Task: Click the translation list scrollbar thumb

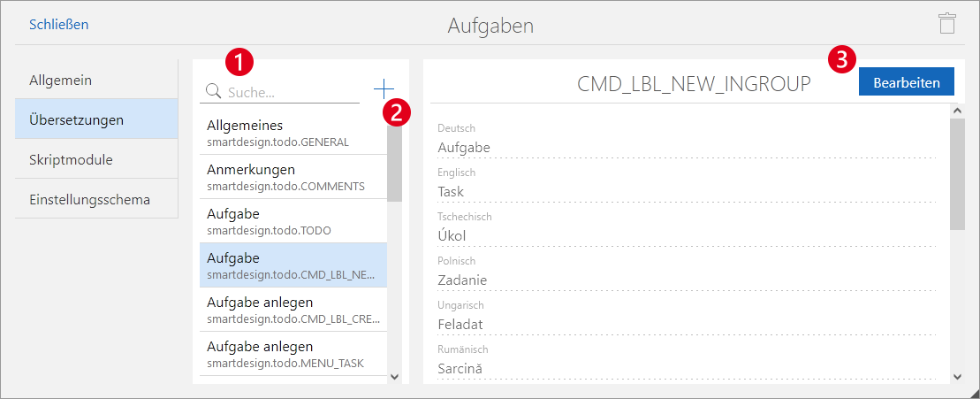Action: pyautogui.click(x=394, y=159)
